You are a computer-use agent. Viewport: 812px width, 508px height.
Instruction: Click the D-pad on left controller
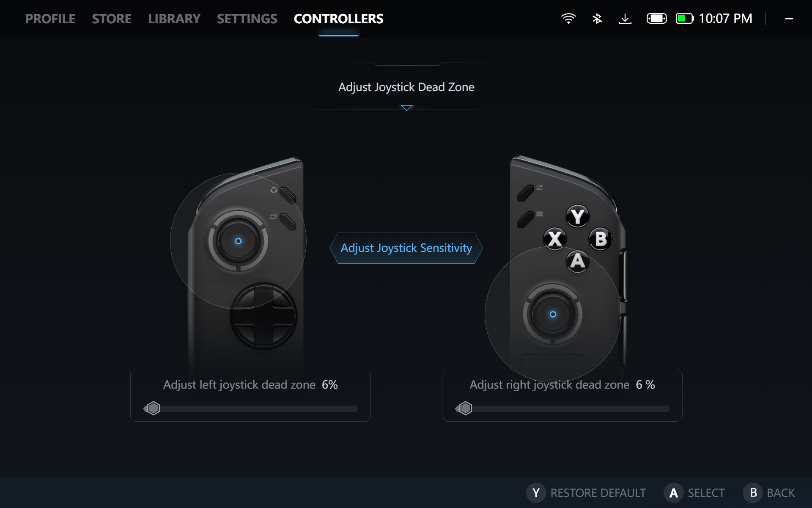pos(263,316)
